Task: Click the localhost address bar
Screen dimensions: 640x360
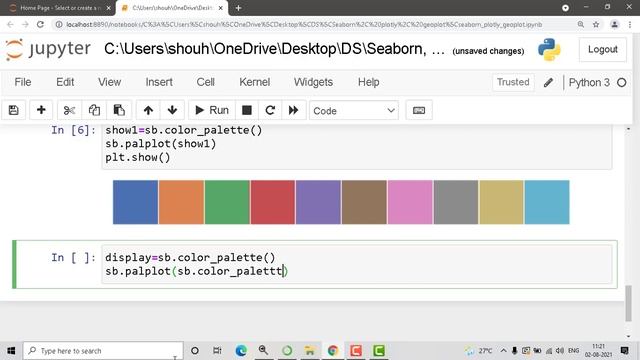Action: tap(304, 24)
